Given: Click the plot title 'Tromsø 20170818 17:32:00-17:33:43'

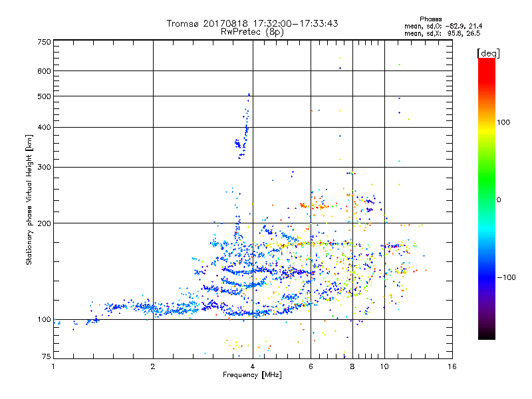Looking at the screenshot, I should (252, 23).
